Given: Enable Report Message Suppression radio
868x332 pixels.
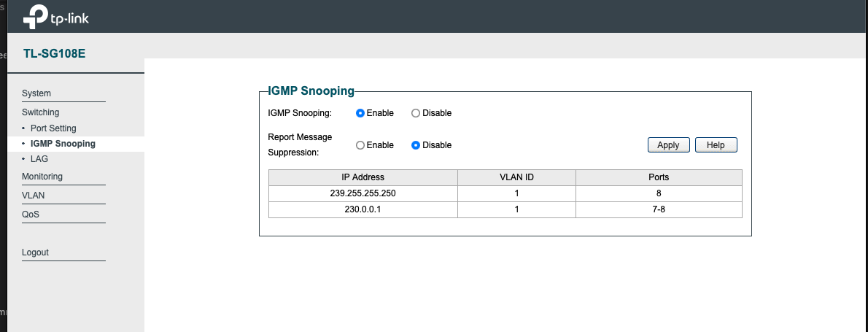Looking at the screenshot, I should (360, 145).
